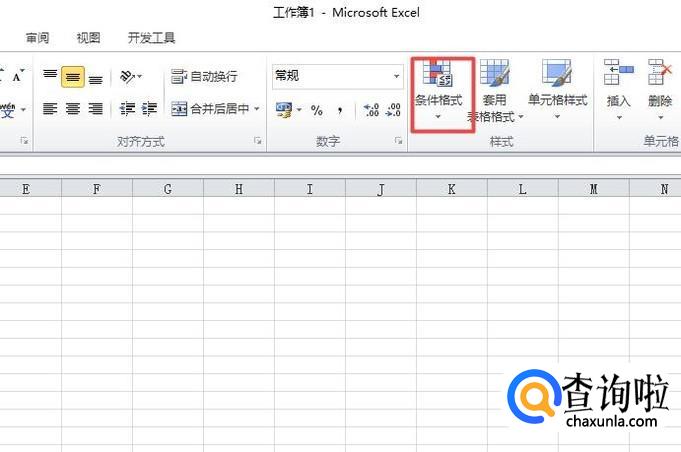
Task: Apply percent style
Action: coord(317,110)
